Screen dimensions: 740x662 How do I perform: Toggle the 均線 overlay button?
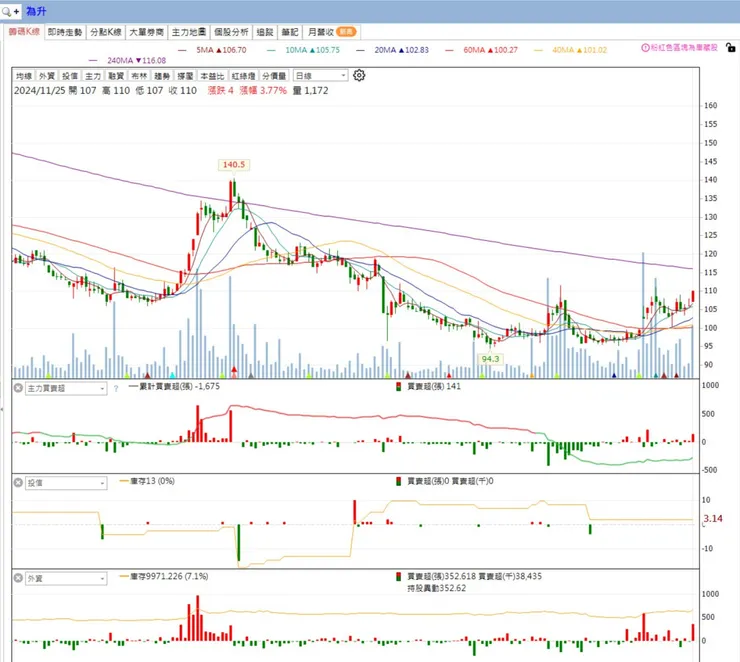coord(24,75)
